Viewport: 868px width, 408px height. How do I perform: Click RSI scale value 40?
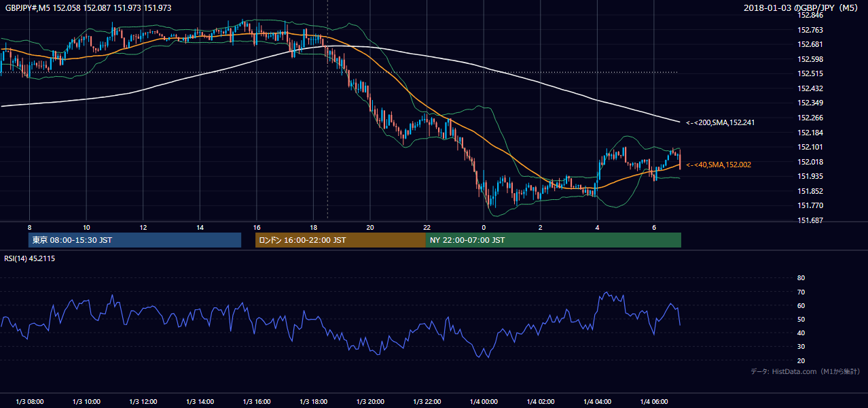tap(801, 333)
